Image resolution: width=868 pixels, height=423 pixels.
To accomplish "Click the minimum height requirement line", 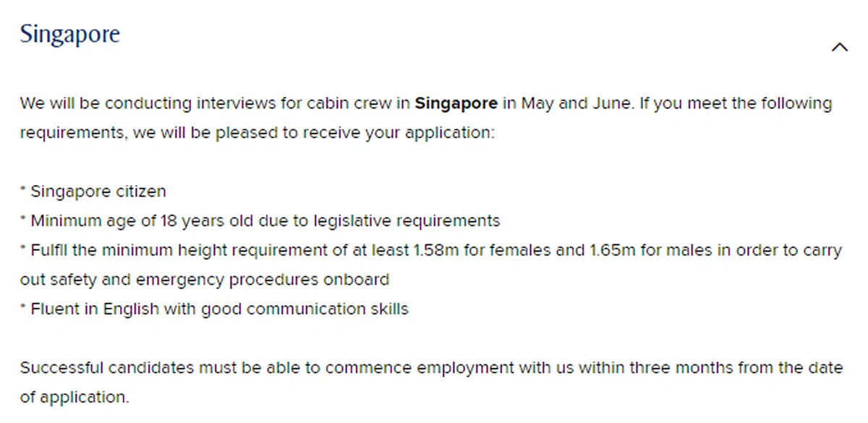I will point(431,250).
